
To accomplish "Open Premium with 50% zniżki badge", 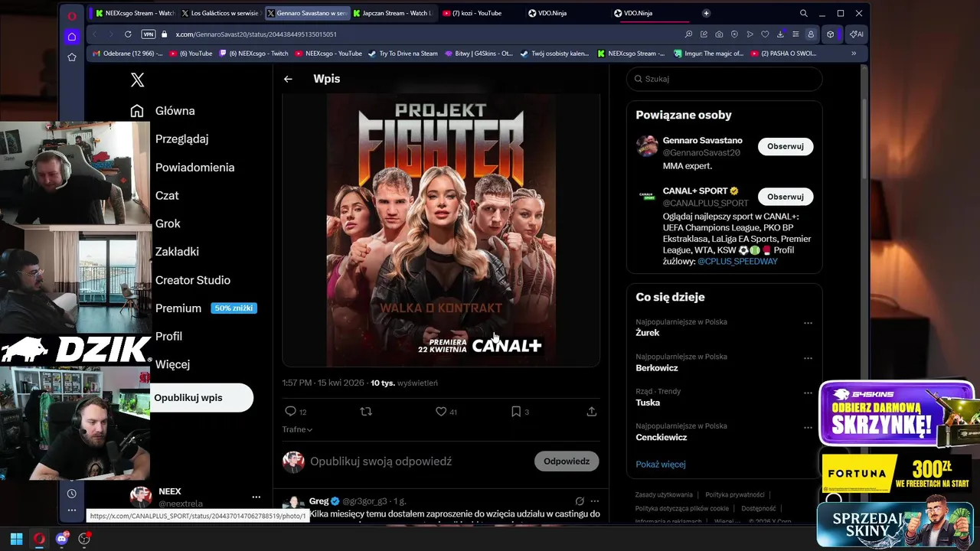I will 205,308.
